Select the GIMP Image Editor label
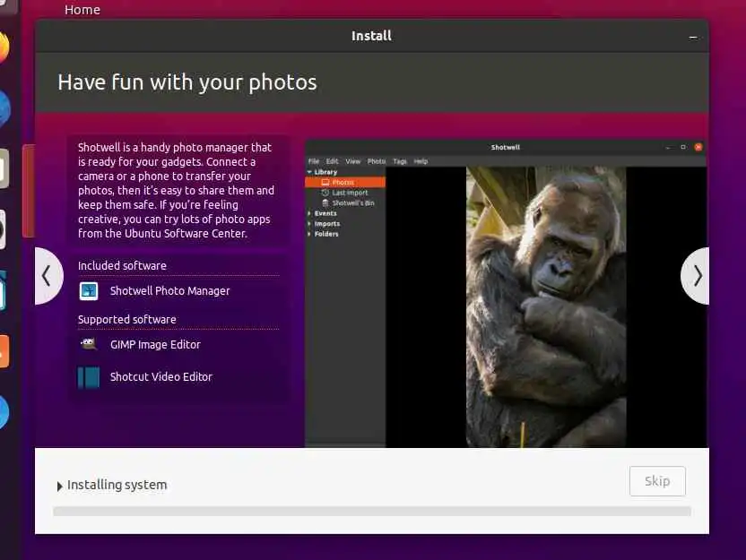The height and width of the screenshot is (560, 746). pos(155,345)
